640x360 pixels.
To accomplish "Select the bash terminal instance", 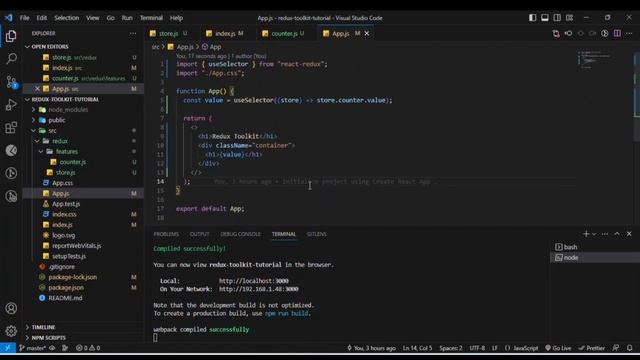I will pos(594,247).
